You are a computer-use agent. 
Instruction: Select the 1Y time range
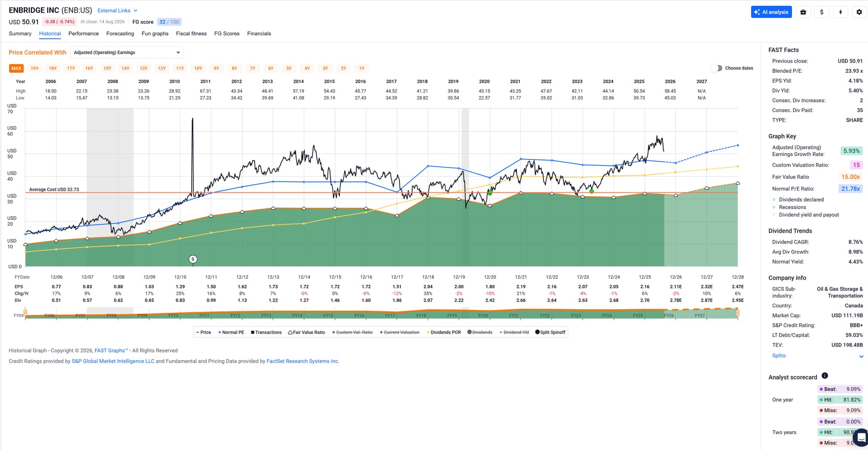362,68
